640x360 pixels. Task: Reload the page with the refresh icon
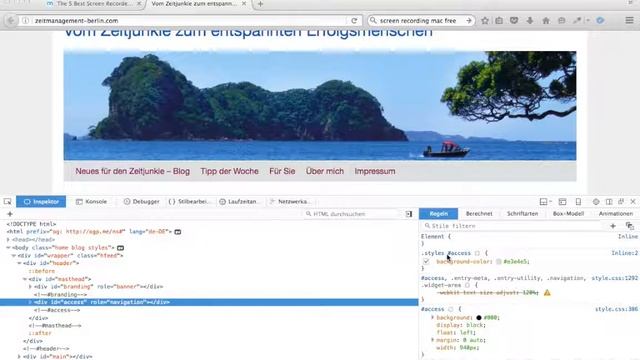click(x=354, y=20)
